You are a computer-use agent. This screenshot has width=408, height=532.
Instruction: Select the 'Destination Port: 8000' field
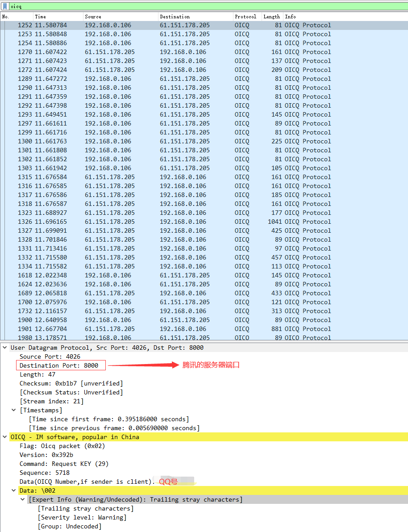pyautogui.click(x=59, y=365)
